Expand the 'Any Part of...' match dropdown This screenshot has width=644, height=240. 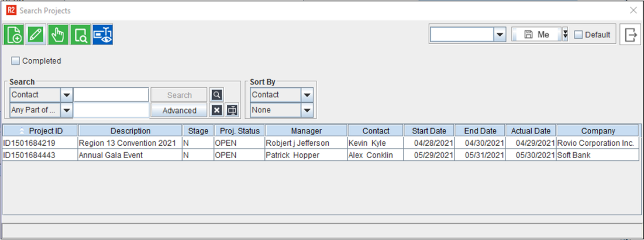click(x=67, y=110)
